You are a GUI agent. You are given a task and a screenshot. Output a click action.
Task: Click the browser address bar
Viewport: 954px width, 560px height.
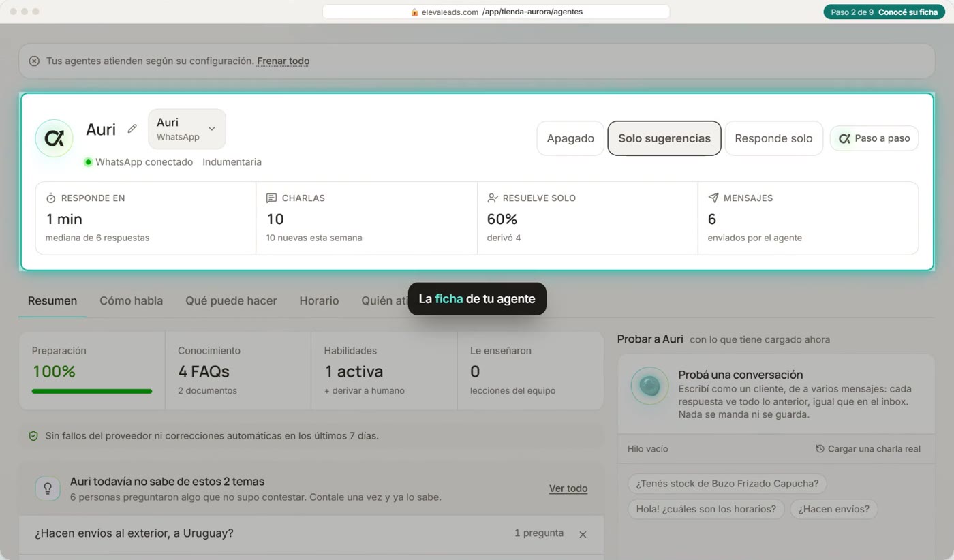tap(496, 12)
